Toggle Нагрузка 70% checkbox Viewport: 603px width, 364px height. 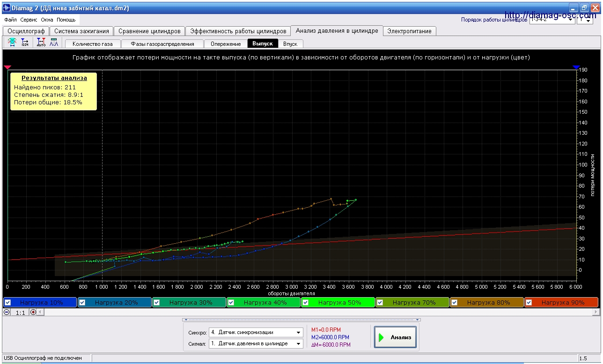click(x=380, y=302)
